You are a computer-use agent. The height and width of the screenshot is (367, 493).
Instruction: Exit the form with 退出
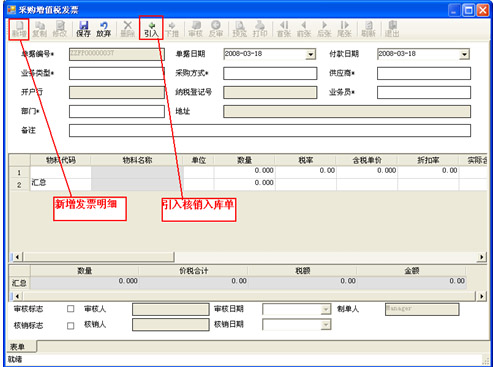click(392, 29)
